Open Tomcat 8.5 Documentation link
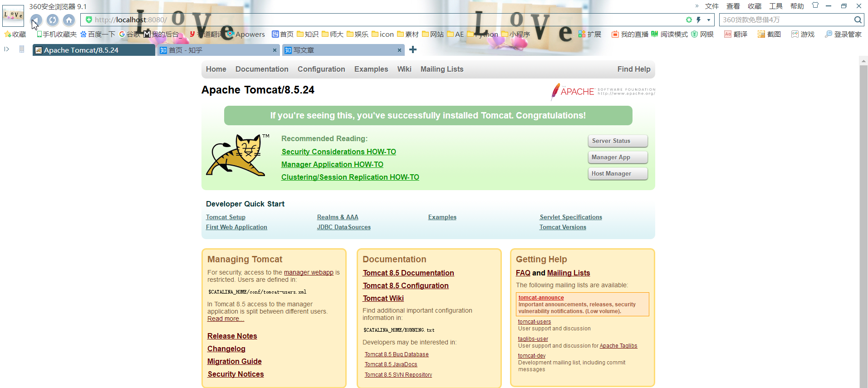 coord(408,273)
